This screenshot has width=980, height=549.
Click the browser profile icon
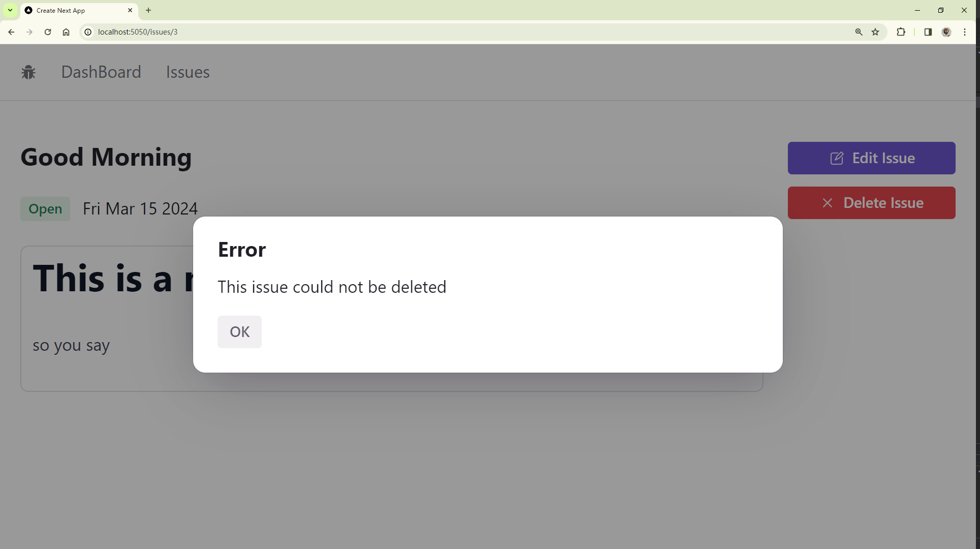tap(946, 32)
